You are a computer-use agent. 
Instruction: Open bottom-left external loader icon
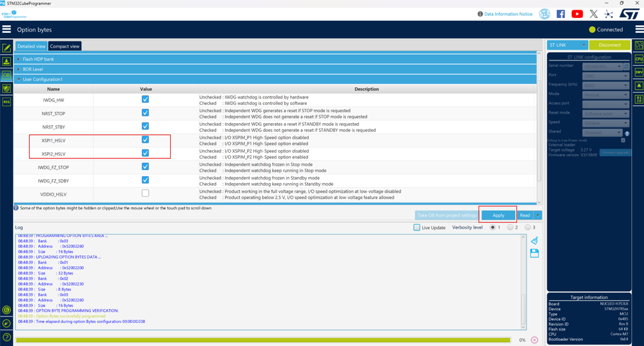tap(6, 310)
